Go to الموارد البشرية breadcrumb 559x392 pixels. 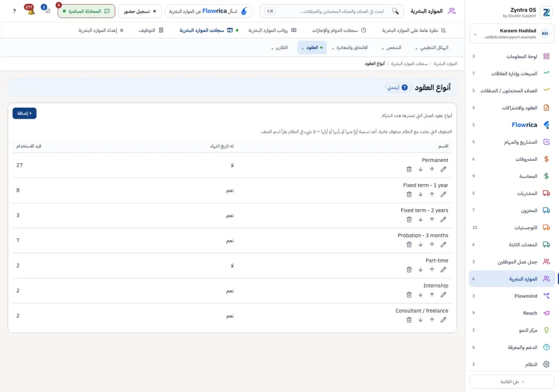445,63
